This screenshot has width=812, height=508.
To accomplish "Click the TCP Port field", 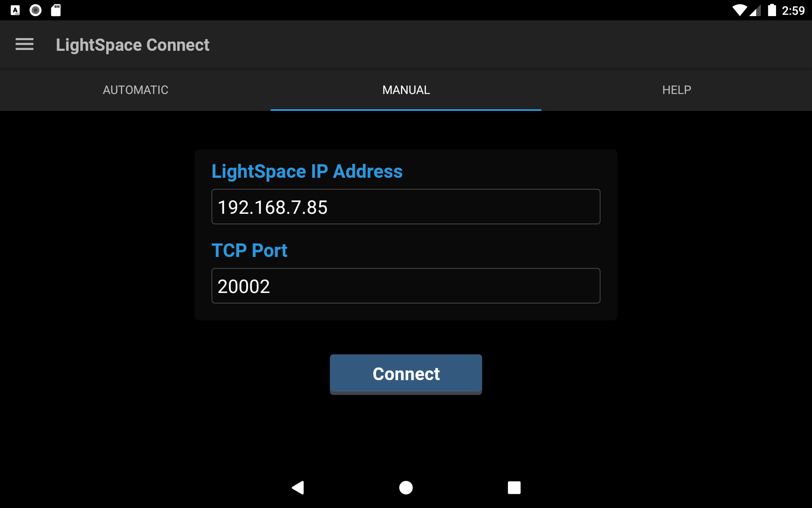I will click(x=406, y=286).
